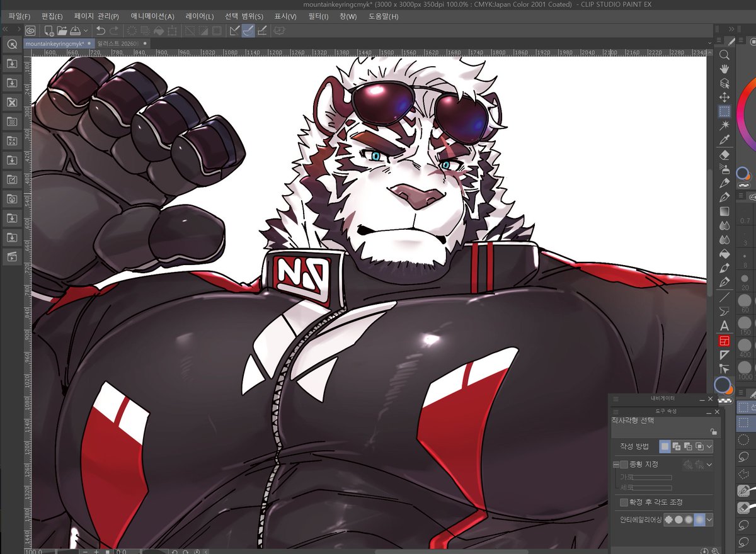This screenshot has height=554, width=756.
Task: Select the Text tool
Action: coord(724,325)
